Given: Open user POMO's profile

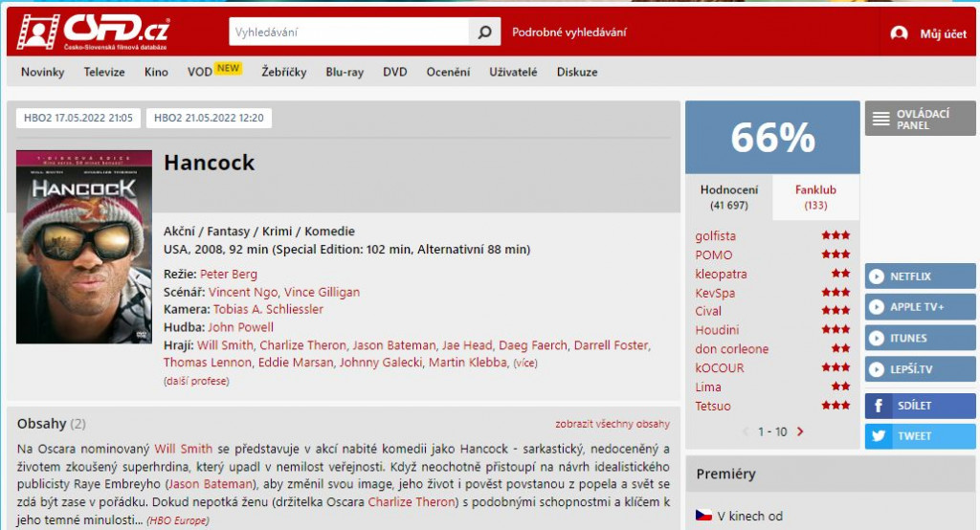Looking at the screenshot, I should click(x=713, y=255).
